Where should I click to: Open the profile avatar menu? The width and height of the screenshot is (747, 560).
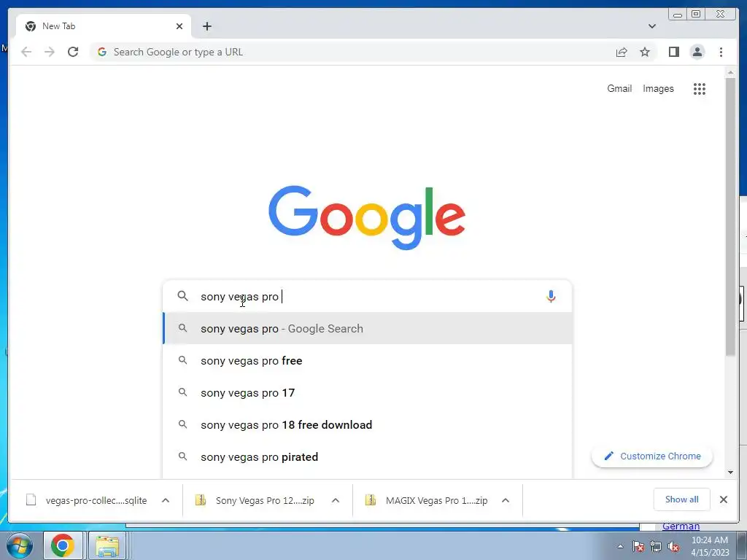click(697, 52)
